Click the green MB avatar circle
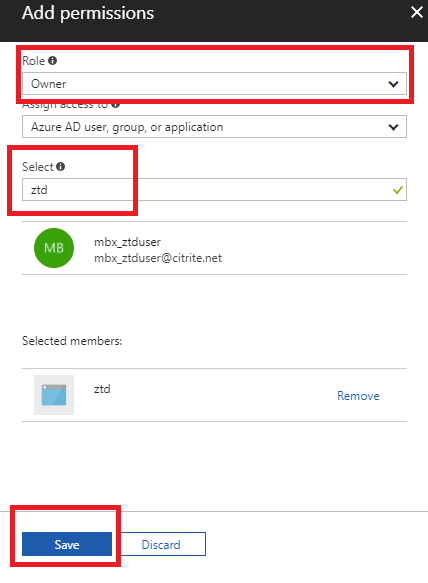428x583 pixels. coord(54,248)
